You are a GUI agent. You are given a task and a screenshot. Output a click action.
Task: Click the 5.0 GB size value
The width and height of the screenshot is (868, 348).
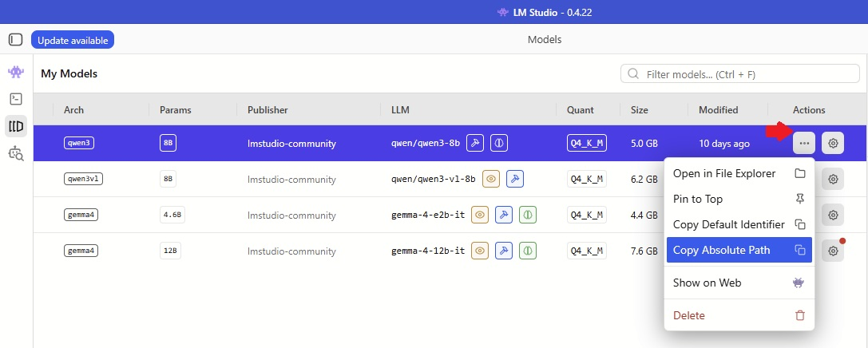[x=644, y=144]
